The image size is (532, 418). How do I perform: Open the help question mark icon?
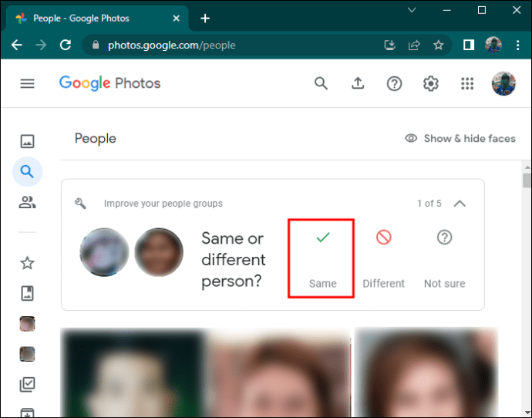pyautogui.click(x=394, y=83)
